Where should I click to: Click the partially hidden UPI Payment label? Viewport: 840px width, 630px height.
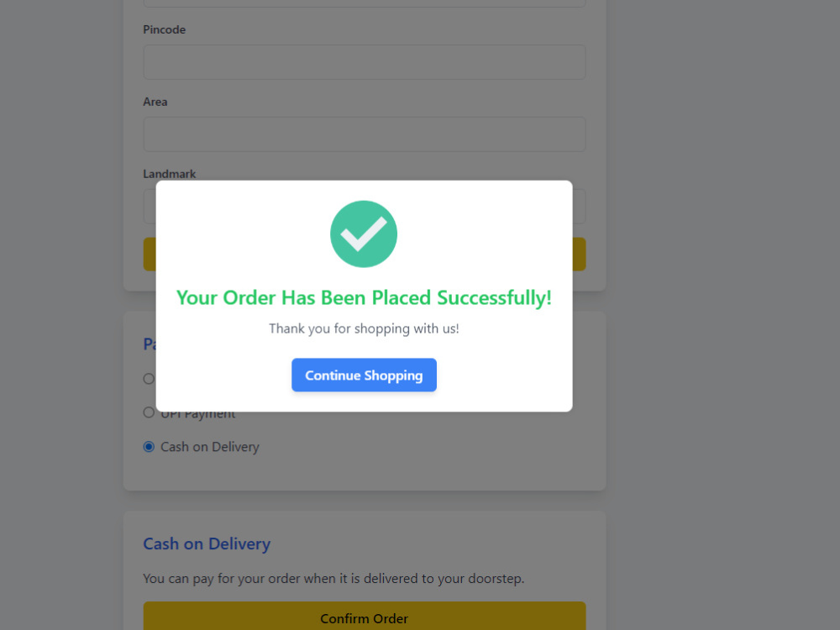pos(198,416)
